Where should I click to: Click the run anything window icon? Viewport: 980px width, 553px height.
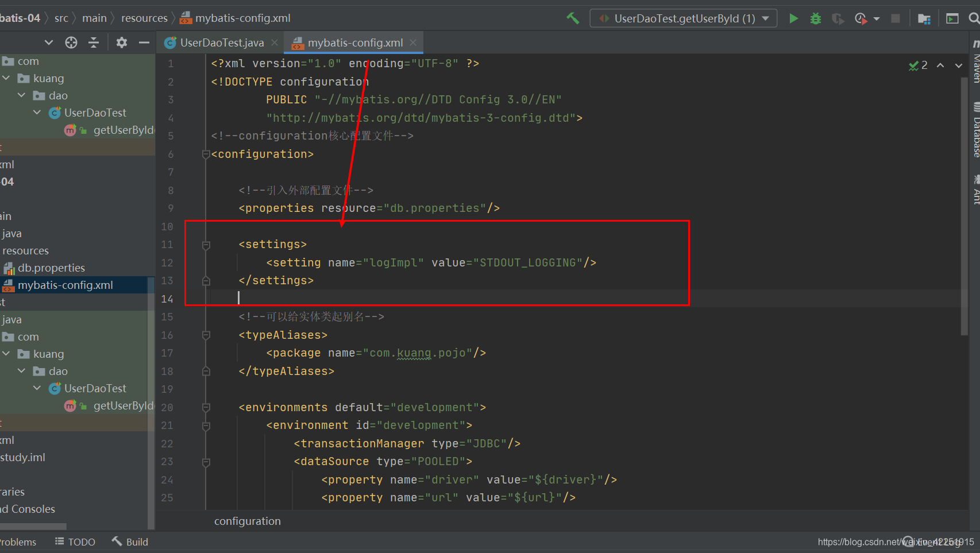[x=952, y=18]
